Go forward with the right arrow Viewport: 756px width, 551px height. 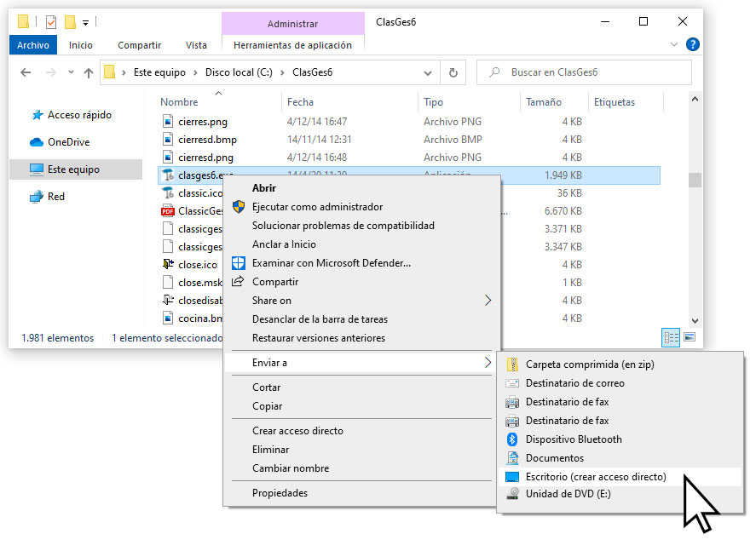(50, 72)
